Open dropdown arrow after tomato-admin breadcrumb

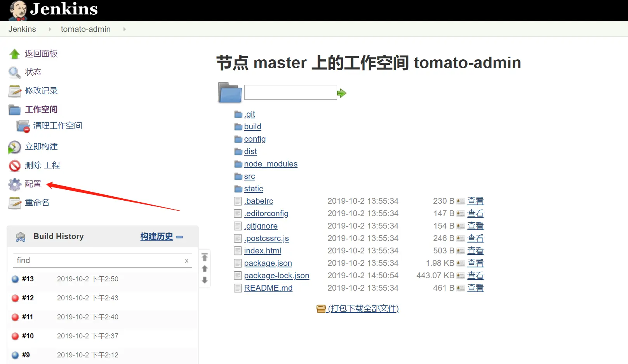pos(124,29)
